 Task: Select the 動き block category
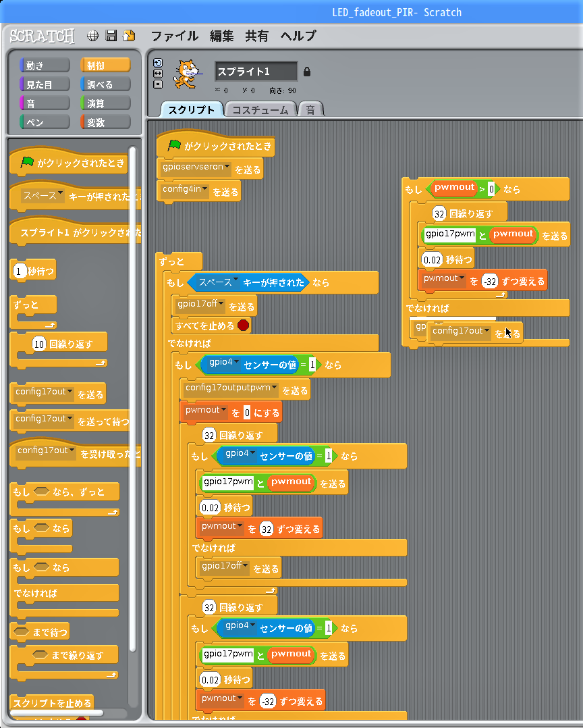point(45,66)
